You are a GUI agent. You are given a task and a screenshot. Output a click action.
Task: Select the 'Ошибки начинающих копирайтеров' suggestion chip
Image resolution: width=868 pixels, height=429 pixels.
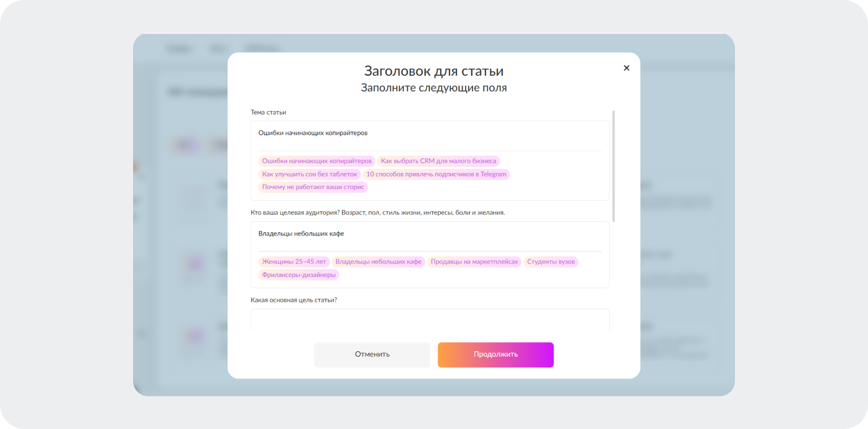(x=317, y=161)
